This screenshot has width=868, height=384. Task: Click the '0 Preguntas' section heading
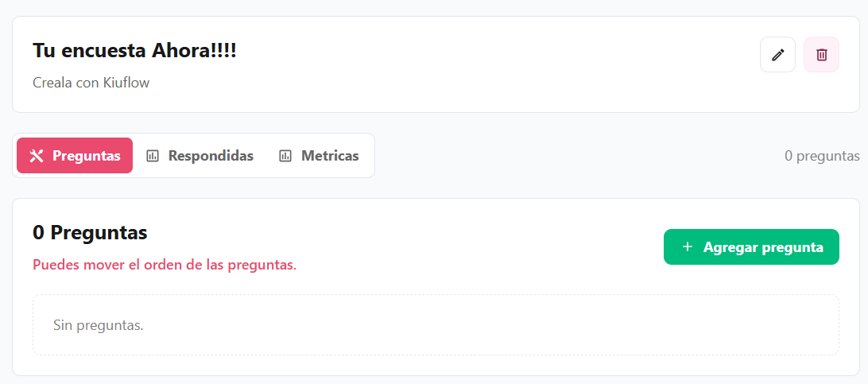pos(90,233)
